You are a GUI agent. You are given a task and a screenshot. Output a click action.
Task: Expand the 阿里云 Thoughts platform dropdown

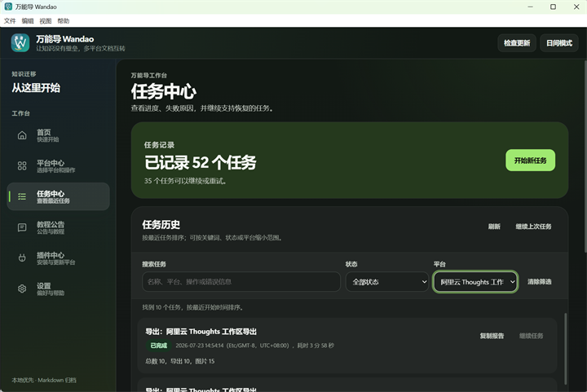tap(475, 282)
